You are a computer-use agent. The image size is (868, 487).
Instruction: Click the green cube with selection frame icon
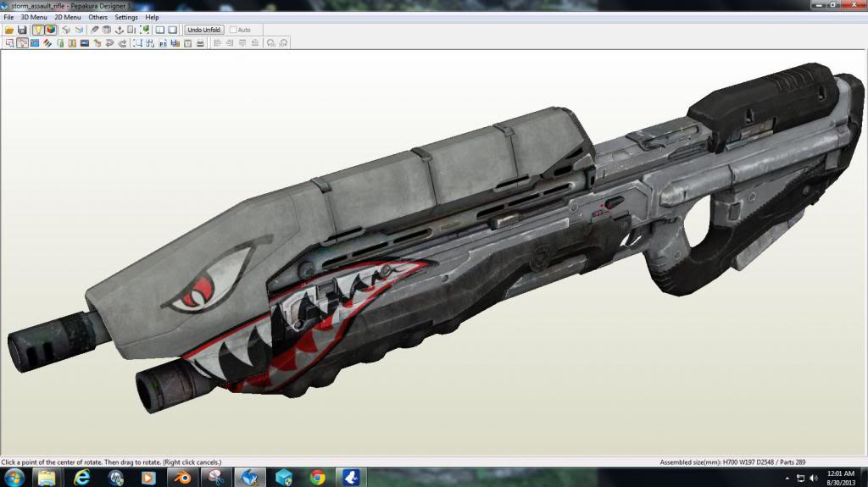(144, 30)
